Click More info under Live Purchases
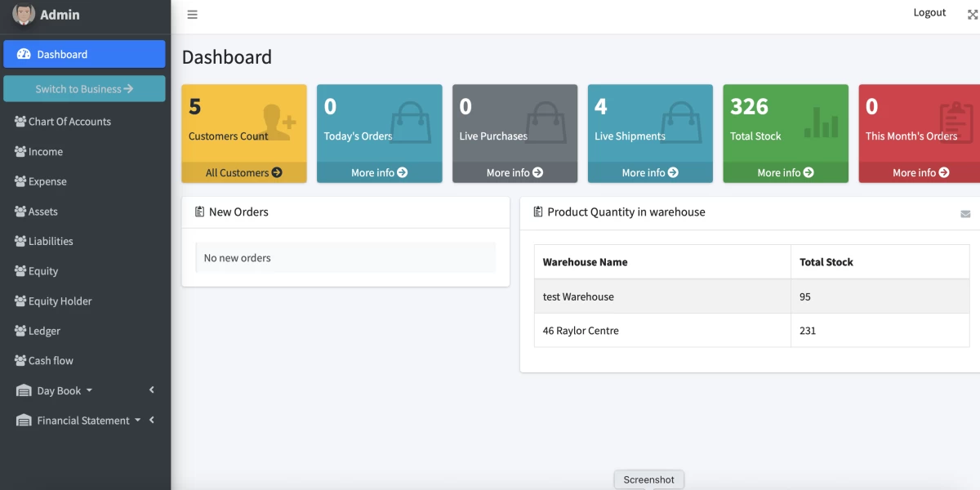980x490 pixels. [x=514, y=172]
